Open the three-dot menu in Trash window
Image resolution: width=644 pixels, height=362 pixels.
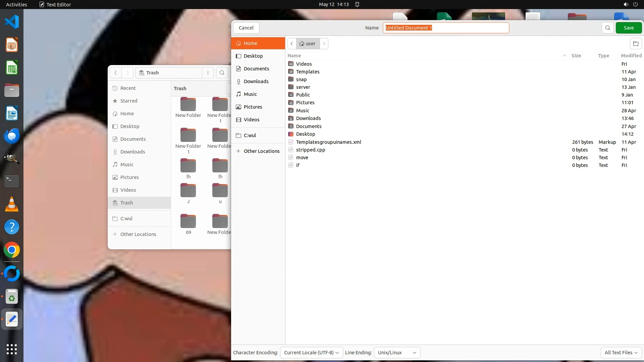(x=208, y=73)
